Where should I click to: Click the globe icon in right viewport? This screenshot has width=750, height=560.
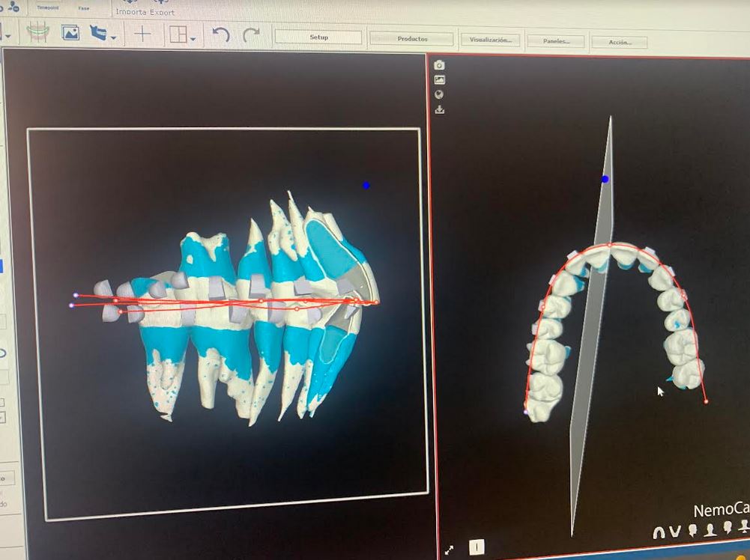click(x=439, y=94)
